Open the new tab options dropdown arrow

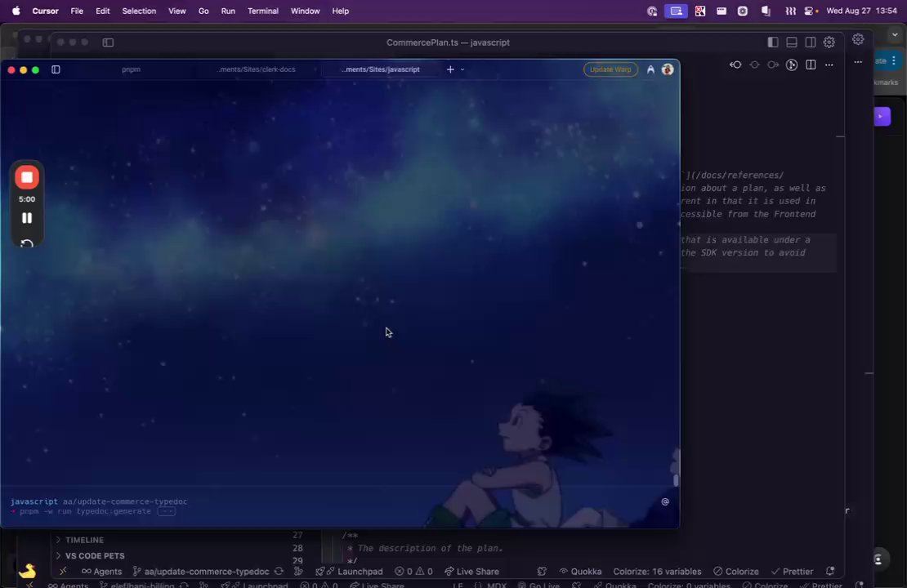coord(462,69)
